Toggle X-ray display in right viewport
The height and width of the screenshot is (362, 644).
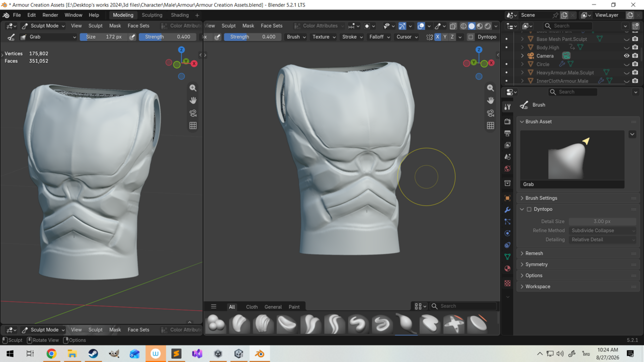click(x=453, y=26)
